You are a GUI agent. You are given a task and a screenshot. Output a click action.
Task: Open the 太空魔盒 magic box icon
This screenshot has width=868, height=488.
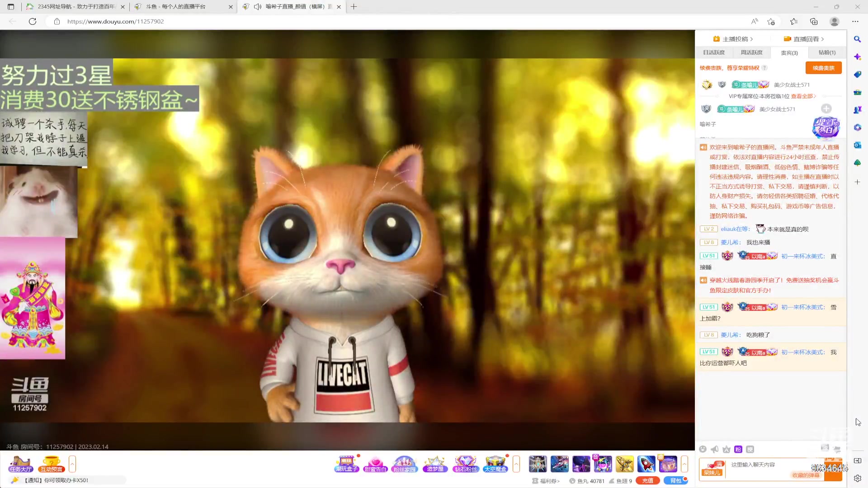coord(495,464)
